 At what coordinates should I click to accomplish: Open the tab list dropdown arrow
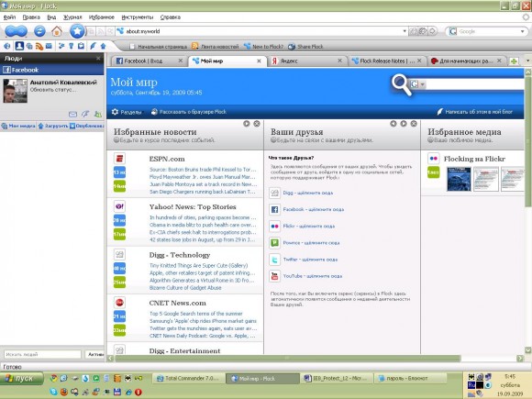tap(527, 61)
